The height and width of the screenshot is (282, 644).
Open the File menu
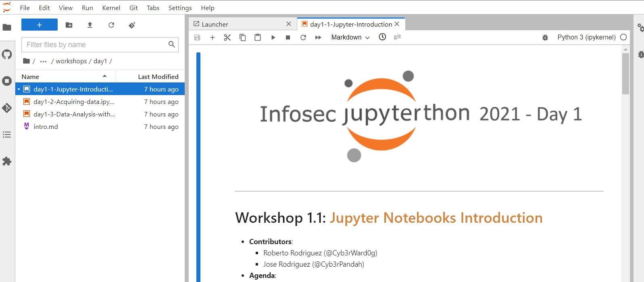25,8
